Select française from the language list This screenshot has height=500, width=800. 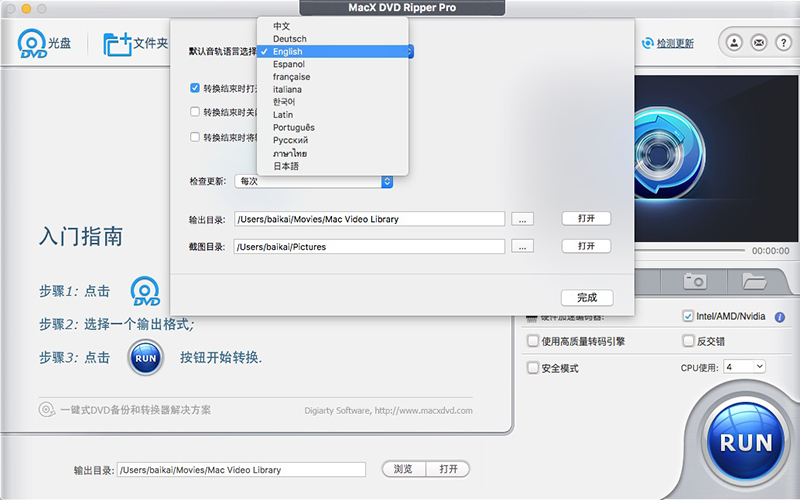333,77
